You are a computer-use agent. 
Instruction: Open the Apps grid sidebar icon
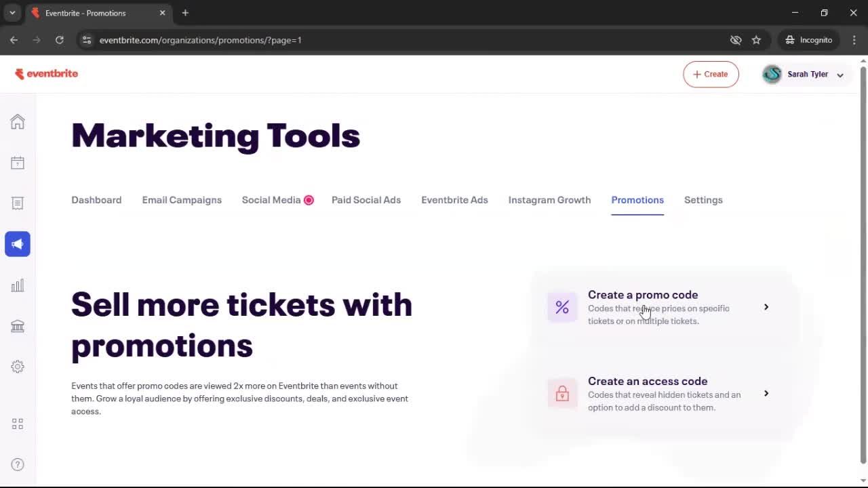pos(18,424)
